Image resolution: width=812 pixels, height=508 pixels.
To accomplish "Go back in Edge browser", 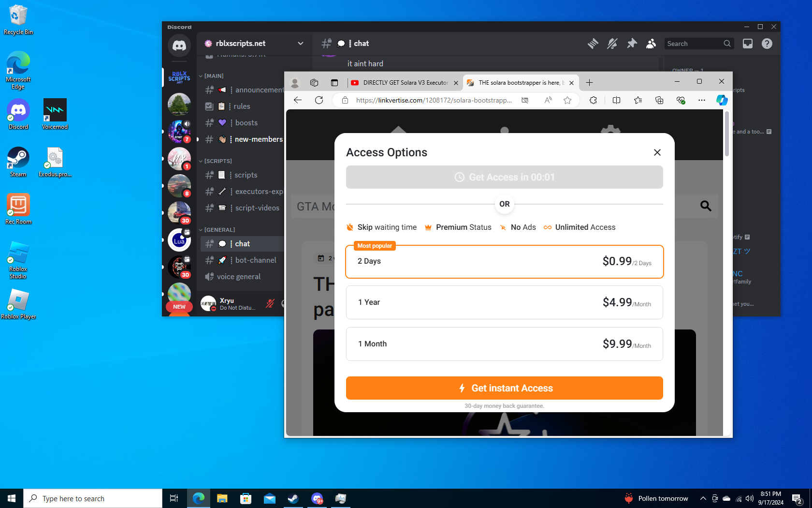I will 298,100.
